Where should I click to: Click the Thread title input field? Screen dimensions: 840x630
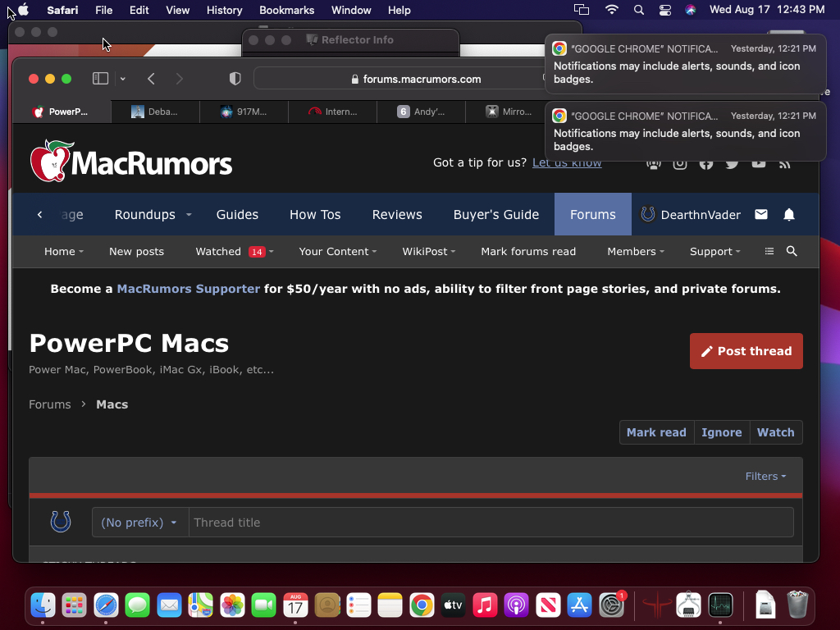coord(491,523)
